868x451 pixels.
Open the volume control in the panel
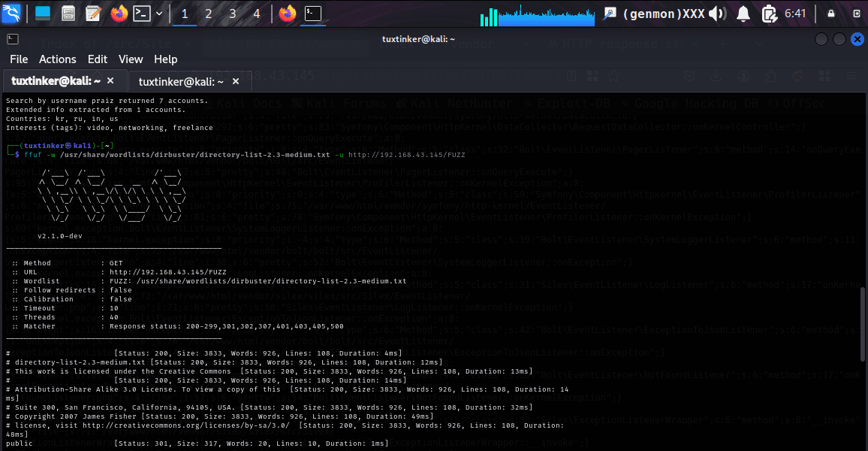(717, 14)
